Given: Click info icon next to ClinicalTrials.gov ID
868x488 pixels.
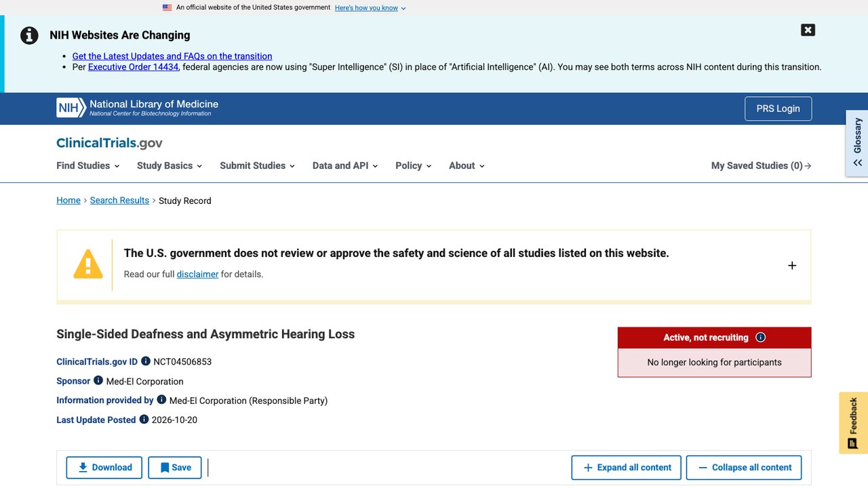Looking at the screenshot, I should tap(146, 361).
